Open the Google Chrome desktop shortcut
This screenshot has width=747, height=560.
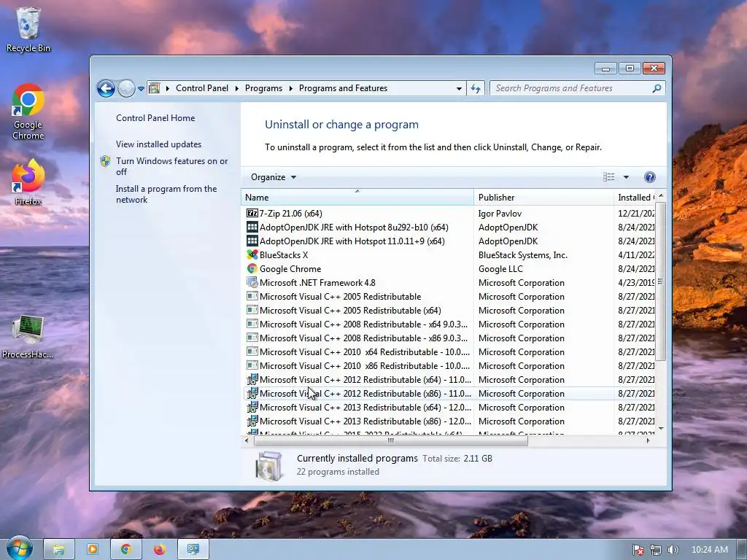point(28,112)
